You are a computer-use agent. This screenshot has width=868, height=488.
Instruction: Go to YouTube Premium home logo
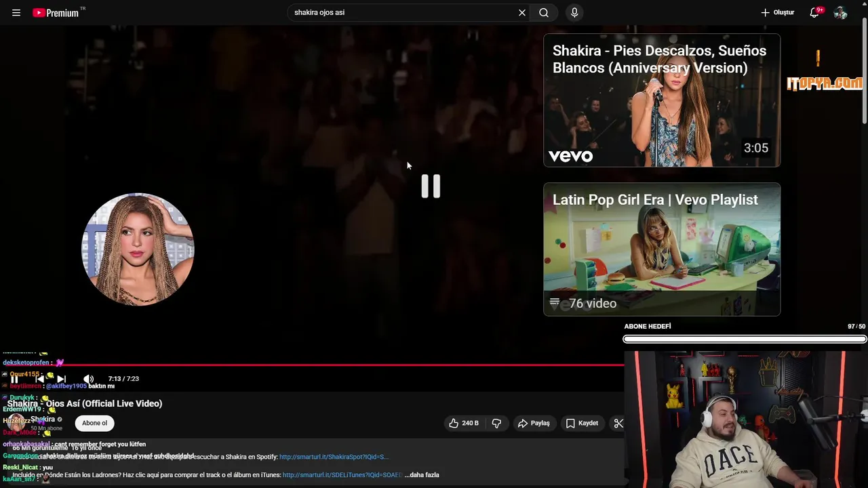[56, 13]
